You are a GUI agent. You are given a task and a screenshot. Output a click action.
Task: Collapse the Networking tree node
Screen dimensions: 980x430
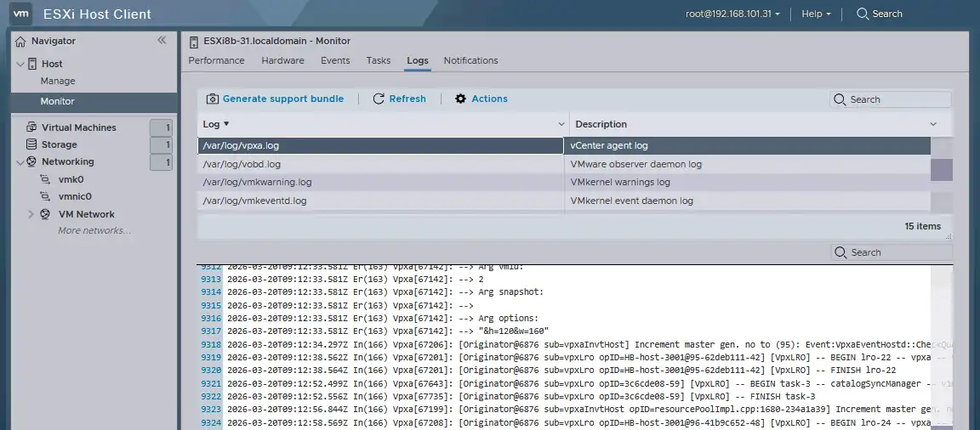pyautogui.click(x=20, y=161)
